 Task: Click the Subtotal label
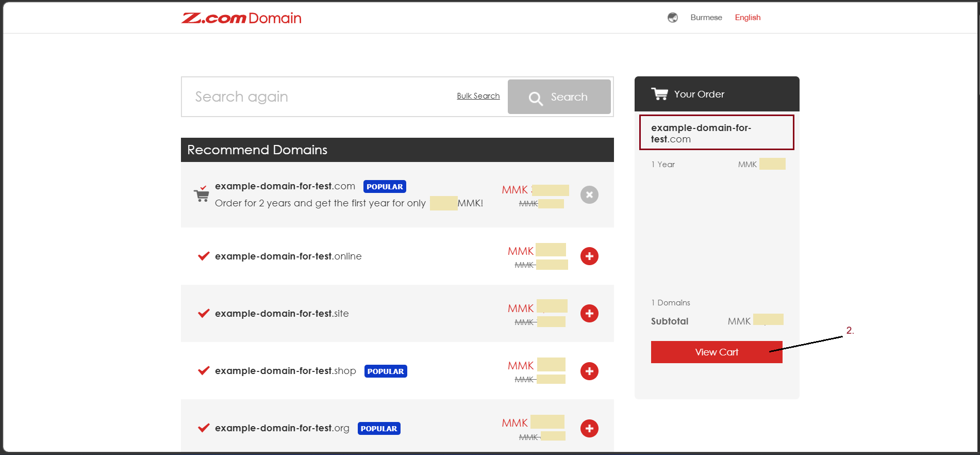pyautogui.click(x=670, y=321)
